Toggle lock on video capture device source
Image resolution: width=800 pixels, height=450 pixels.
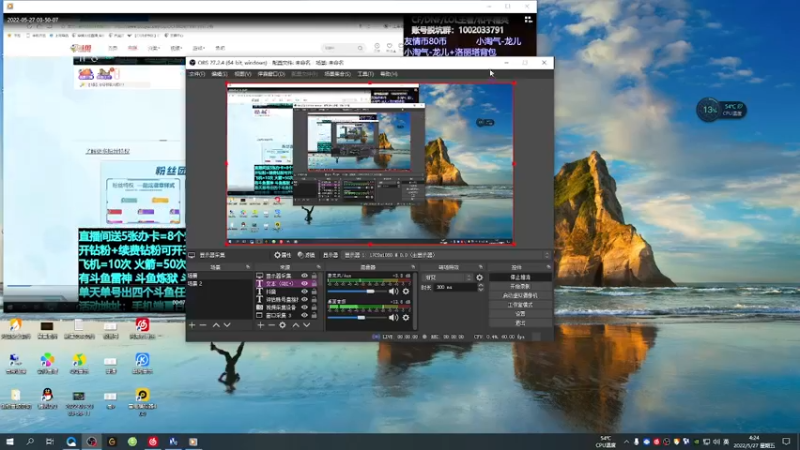pos(314,307)
